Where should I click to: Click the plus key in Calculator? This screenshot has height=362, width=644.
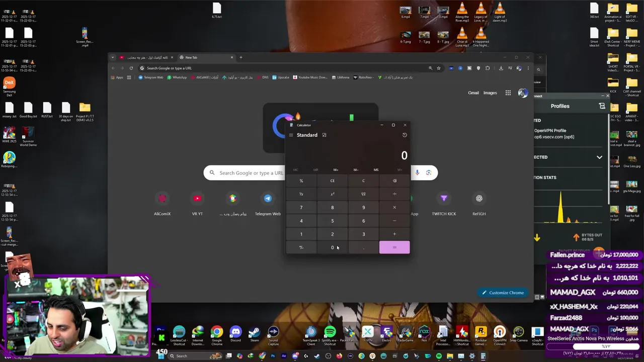(x=394, y=234)
